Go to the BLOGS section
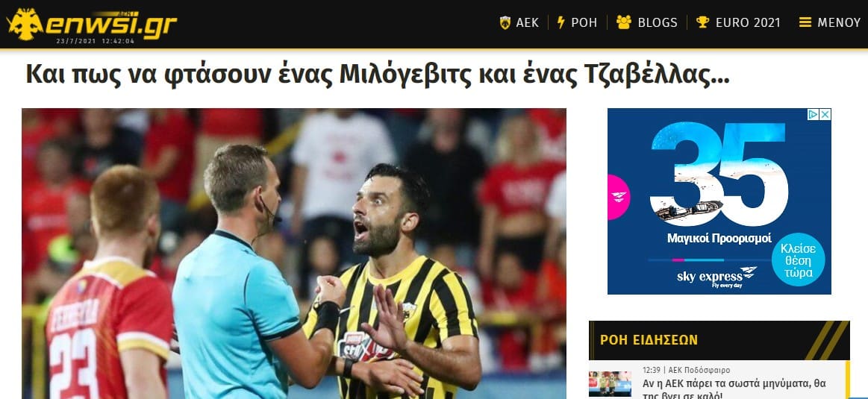868x399 pixels. [x=658, y=22]
